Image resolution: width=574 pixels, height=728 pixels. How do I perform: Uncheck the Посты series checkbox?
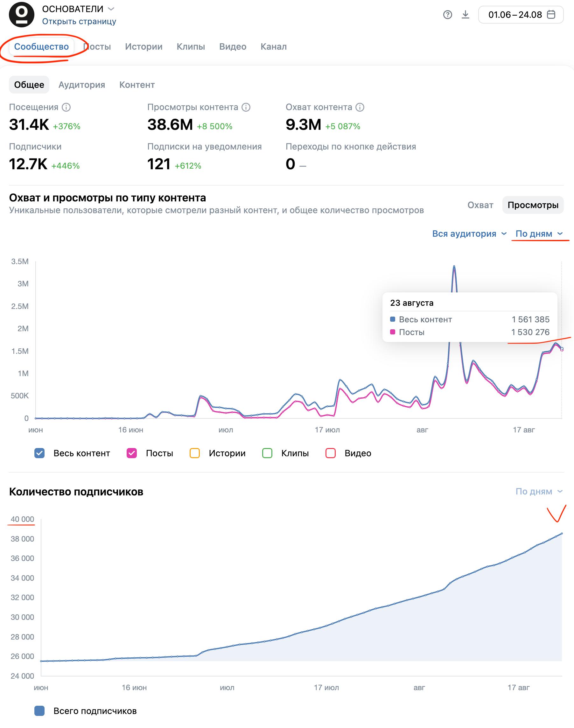132,453
